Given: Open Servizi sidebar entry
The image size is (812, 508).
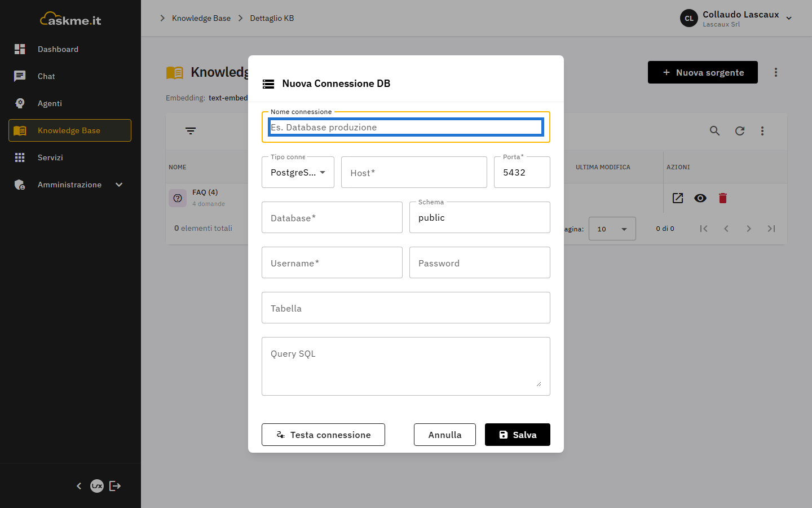Looking at the screenshot, I should coord(70,157).
